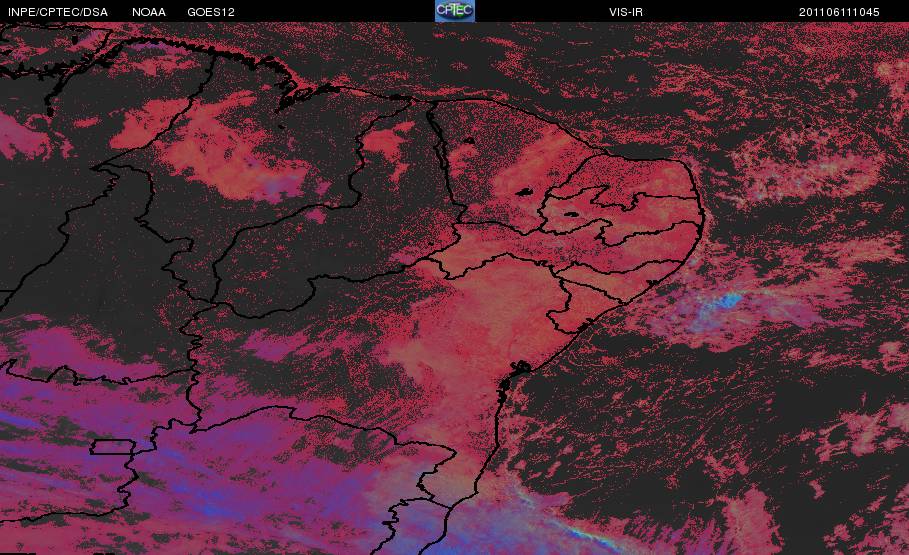
Task: Select the VIS-IR channel label
Action: pyautogui.click(x=626, y=12)
